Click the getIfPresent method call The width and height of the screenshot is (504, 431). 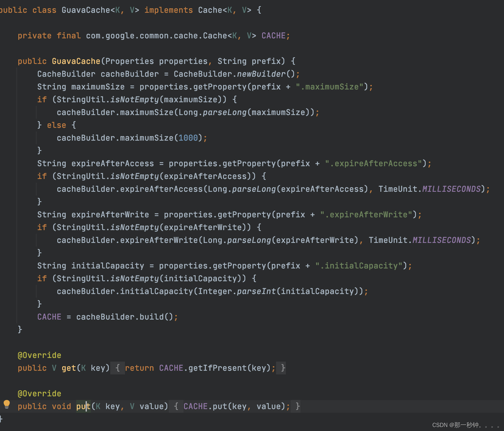(x=217, y=368)
